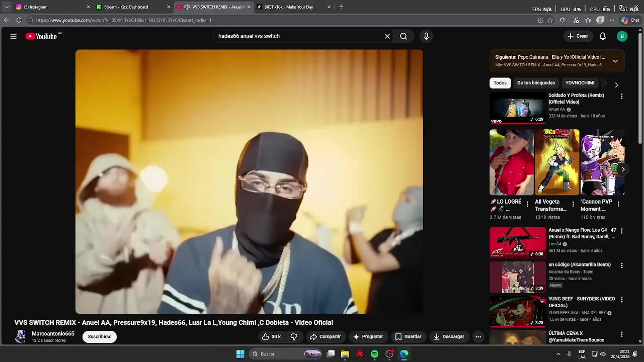The width and height of the screenshot is (644, 362).
Task: Share the video with Compartir
Action: 326,337
